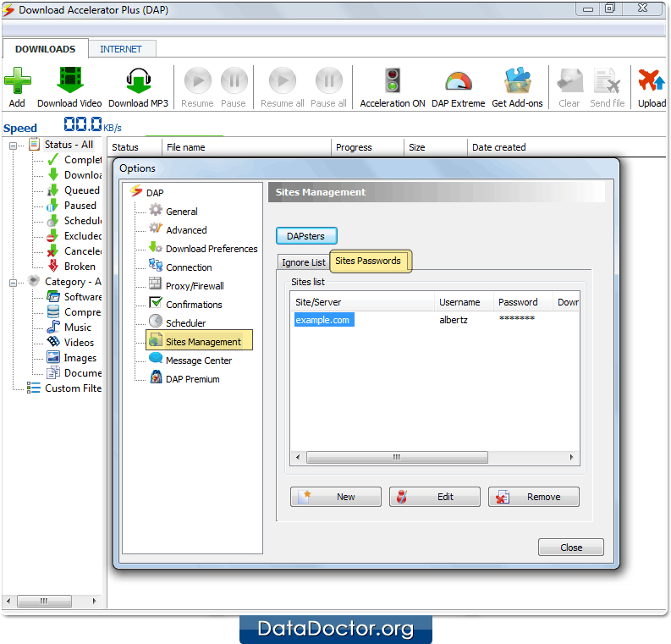Viewport: 671px width, 644px height.
Task: Select Videos category
Action: tap(70, 343)
